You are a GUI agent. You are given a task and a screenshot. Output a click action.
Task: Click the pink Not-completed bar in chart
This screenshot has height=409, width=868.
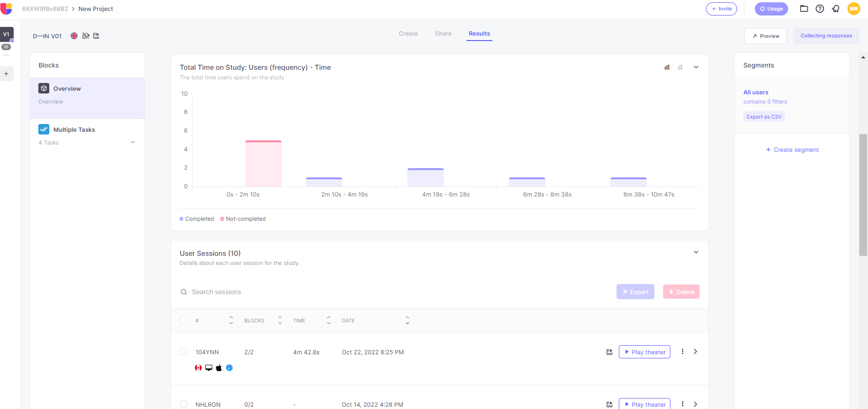(x=263, y=163)
